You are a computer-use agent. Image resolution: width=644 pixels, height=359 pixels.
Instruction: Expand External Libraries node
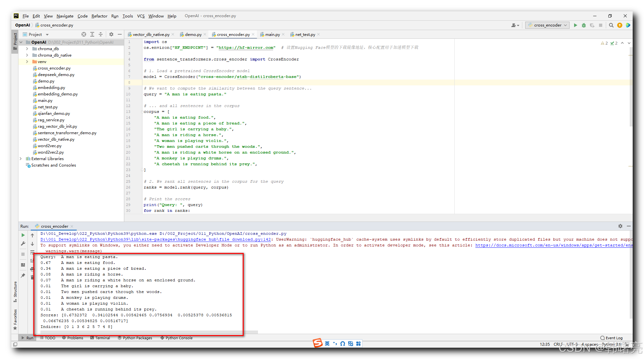click(21, 159)
